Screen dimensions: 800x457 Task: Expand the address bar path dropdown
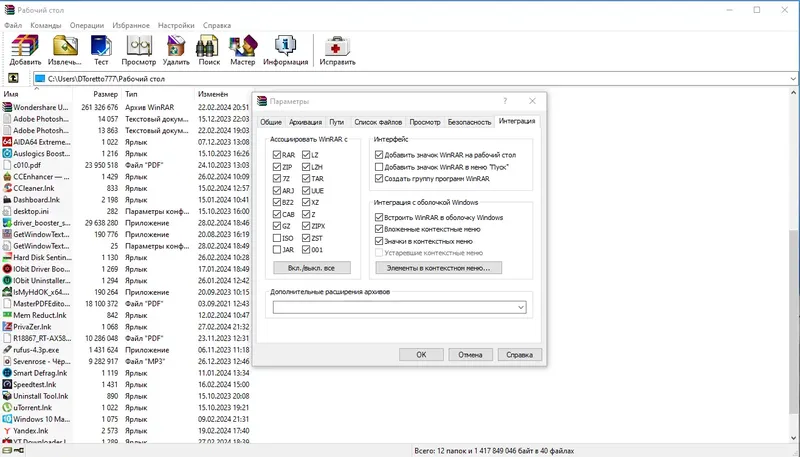[x=792, y=79]
